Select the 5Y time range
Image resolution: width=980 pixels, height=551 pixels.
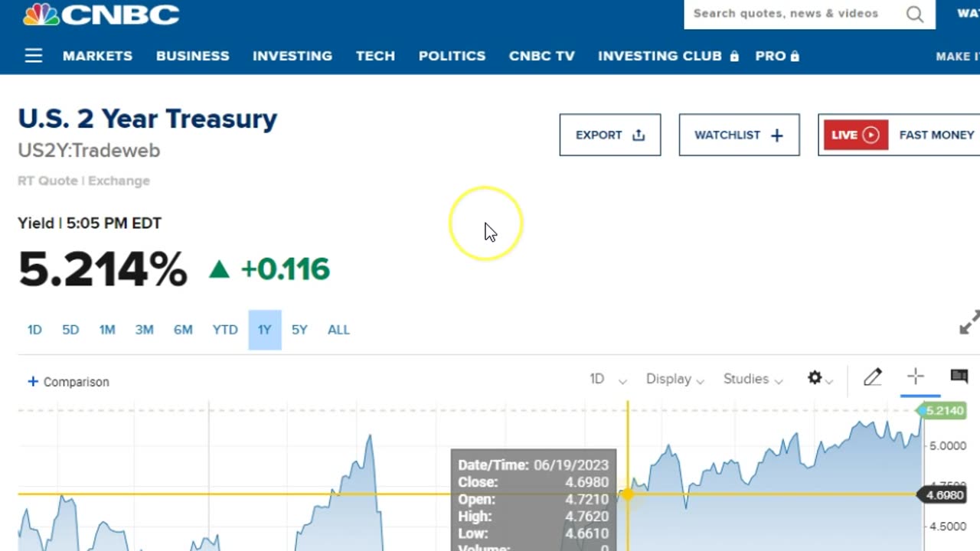[299, 330]
